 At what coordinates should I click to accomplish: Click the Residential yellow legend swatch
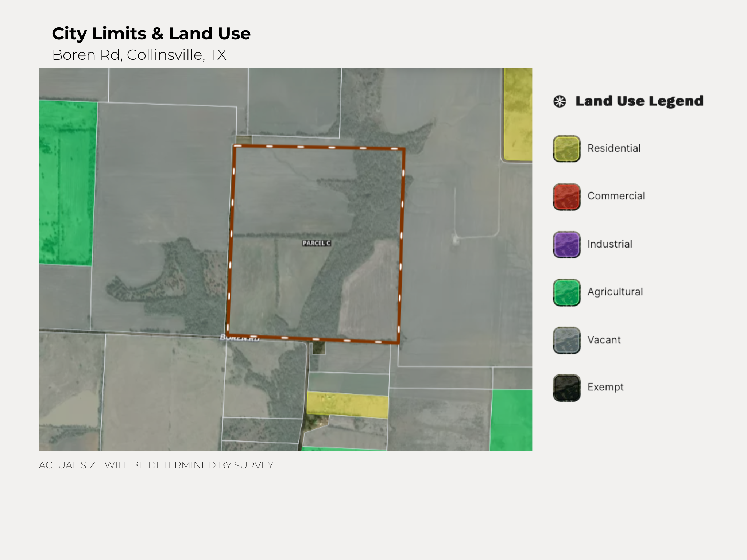(566, 149)
